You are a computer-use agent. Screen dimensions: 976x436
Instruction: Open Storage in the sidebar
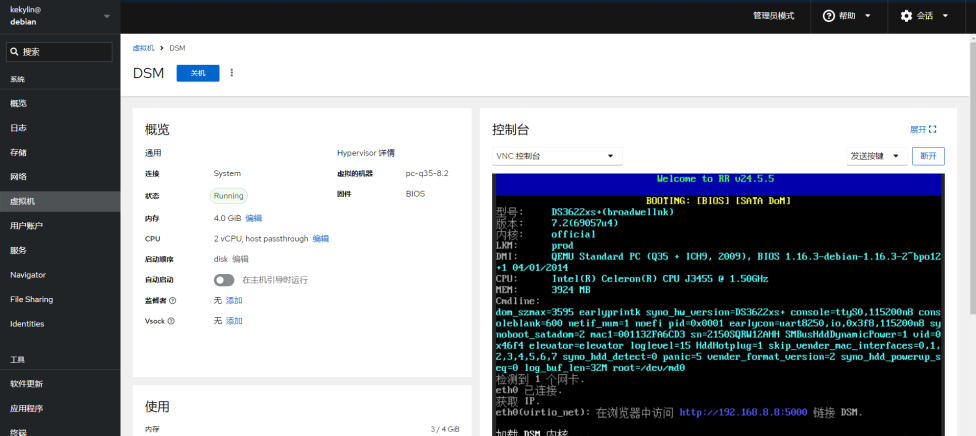coord(60,153)
